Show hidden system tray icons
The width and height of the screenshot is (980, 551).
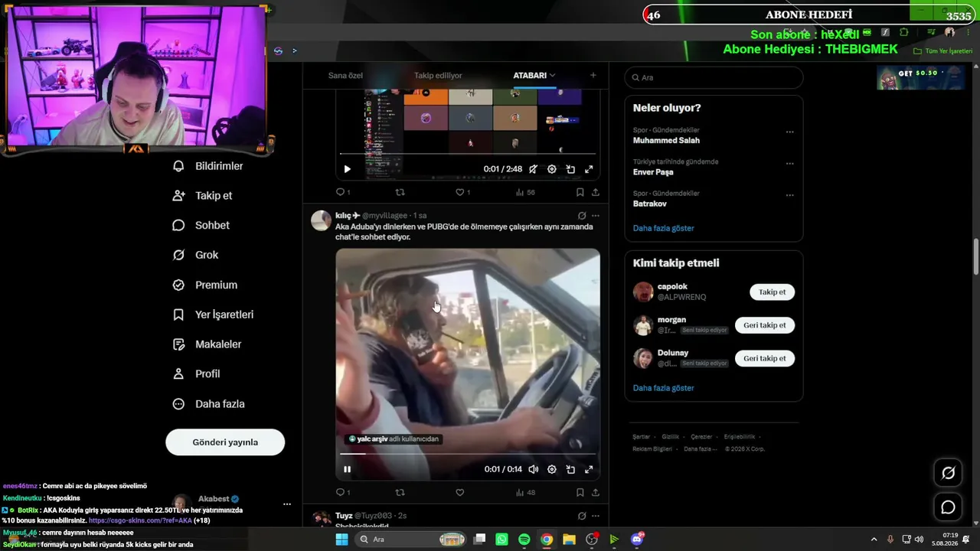874,540
